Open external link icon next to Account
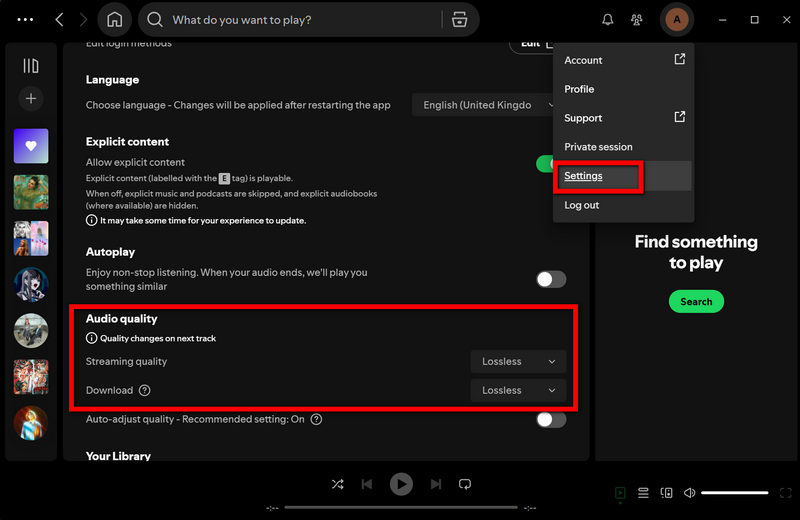This screenshot has height=520, width=800. point(680,59)
